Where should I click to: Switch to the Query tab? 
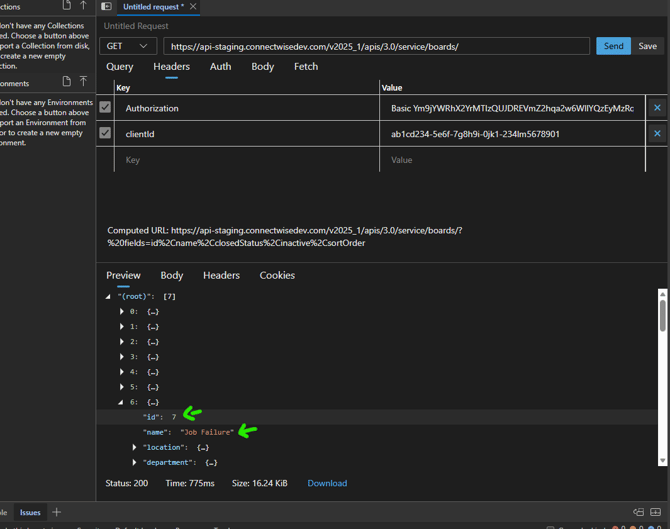[120, 67]
